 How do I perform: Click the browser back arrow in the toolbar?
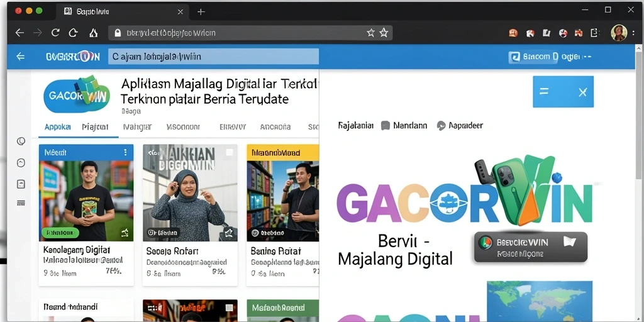19,33
